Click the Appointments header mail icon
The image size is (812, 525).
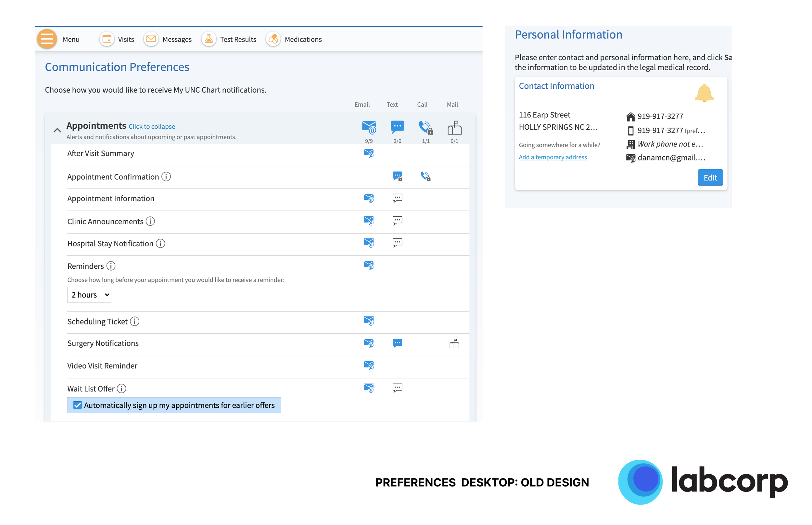point(454,128)
